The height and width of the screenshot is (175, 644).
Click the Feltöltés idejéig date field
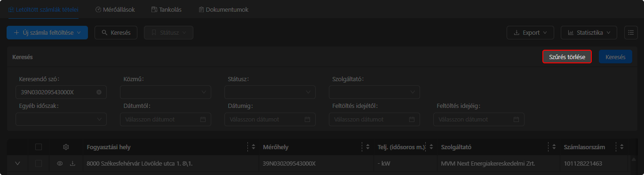pos(479,120)
